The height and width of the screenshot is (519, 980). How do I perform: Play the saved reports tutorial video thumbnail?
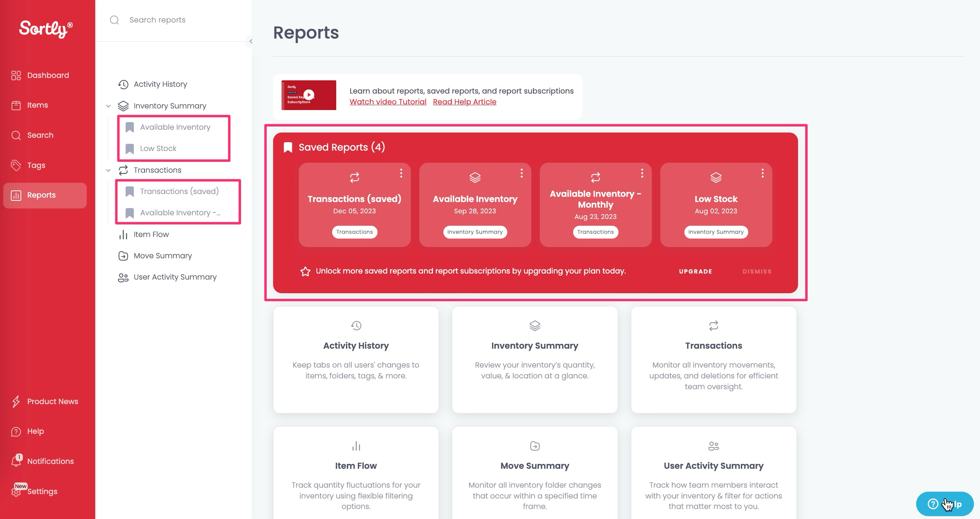tap(308, 95)
